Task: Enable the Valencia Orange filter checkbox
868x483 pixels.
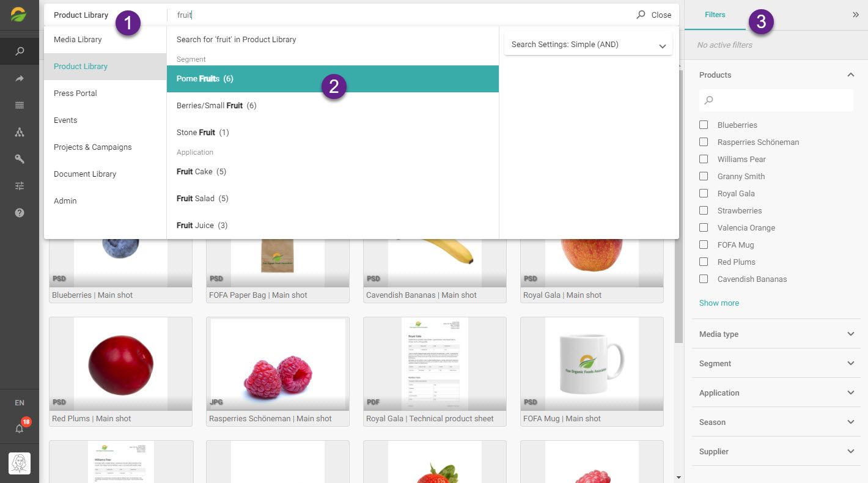Action: [x=704, y=227]
